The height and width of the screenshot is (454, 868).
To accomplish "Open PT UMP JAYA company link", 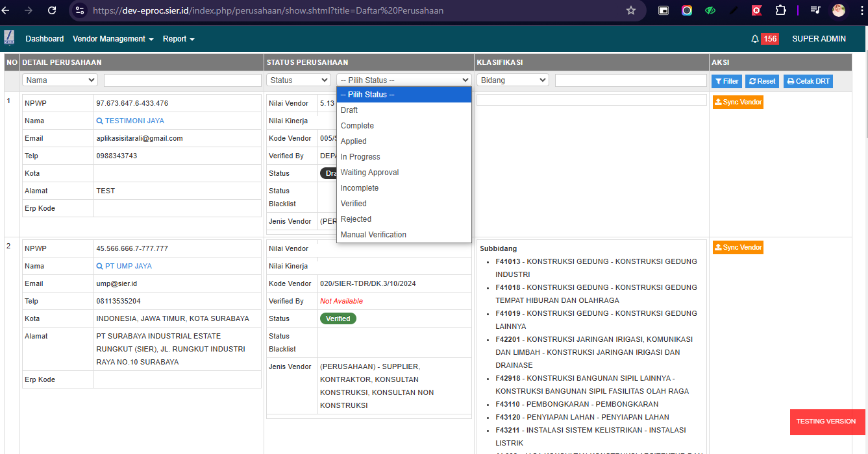I will (128, 266).
